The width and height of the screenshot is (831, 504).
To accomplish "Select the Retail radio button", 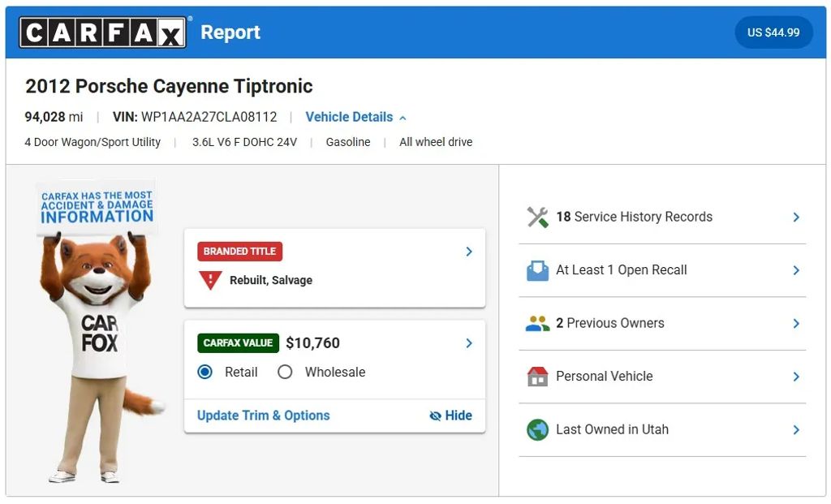I will [x=205, y=372].
